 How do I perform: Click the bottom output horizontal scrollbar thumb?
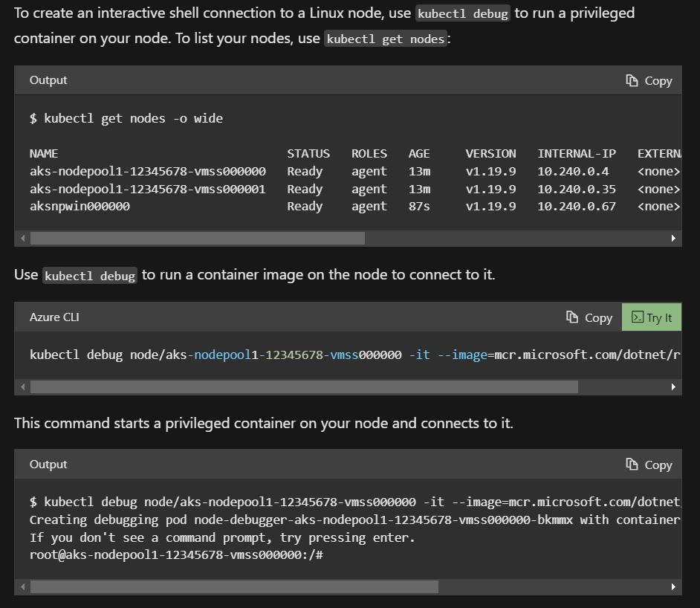(x=234, y=586)
